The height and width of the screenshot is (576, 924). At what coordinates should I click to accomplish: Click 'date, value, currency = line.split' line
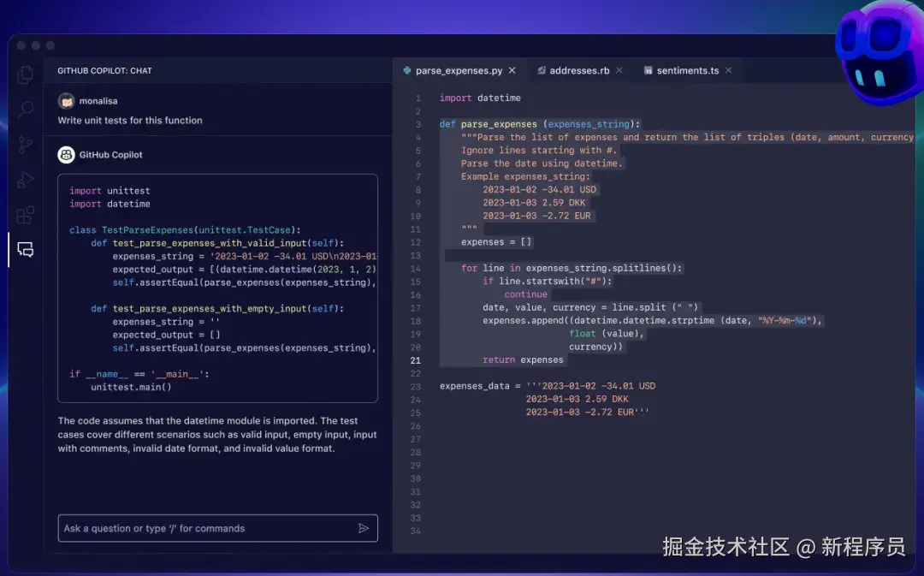tap(590, 308)
